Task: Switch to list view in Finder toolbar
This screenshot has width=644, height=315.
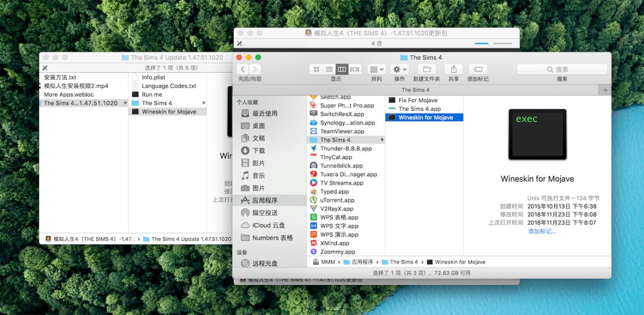Action: click(329, 69)
